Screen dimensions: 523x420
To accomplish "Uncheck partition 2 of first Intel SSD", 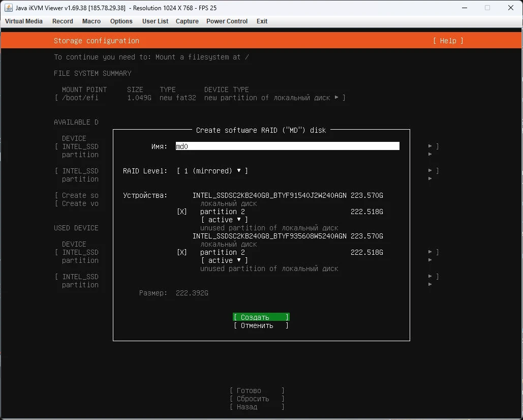I will click(182, 212).
